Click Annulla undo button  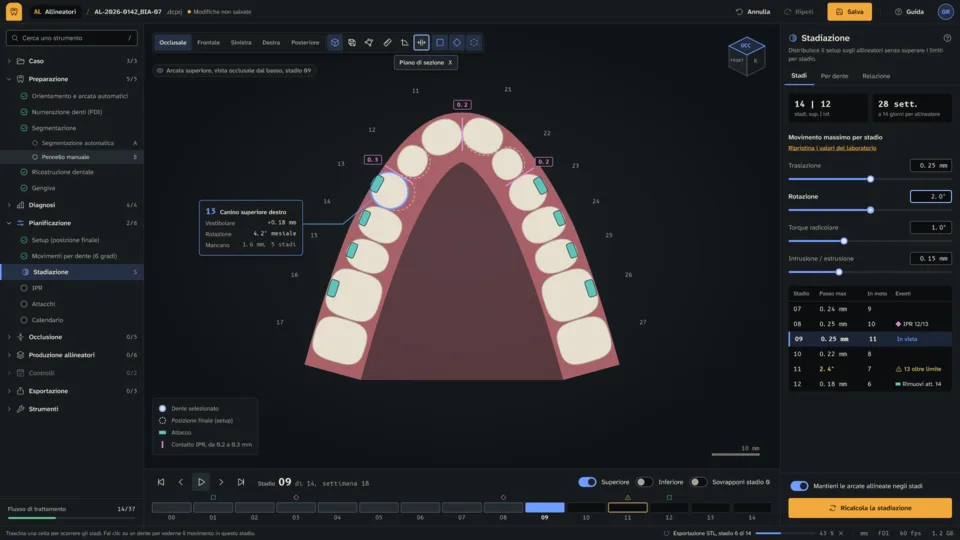click(753, 12)
